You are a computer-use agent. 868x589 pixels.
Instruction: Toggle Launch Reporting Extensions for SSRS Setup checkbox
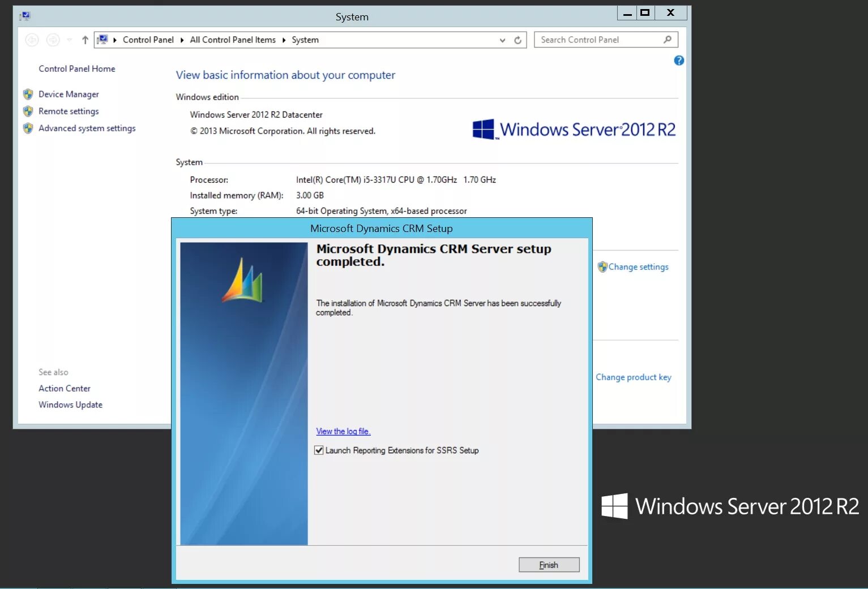(x=319, y=450)
